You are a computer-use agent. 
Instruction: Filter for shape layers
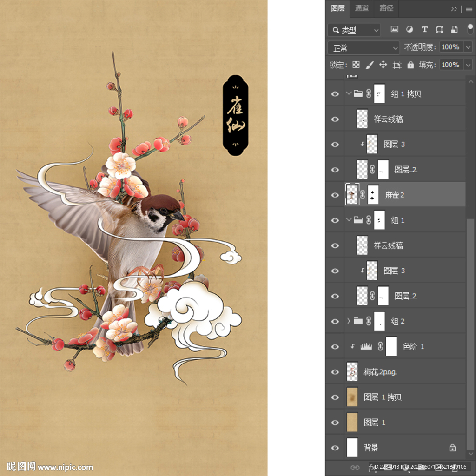click(x=439, y=29)
